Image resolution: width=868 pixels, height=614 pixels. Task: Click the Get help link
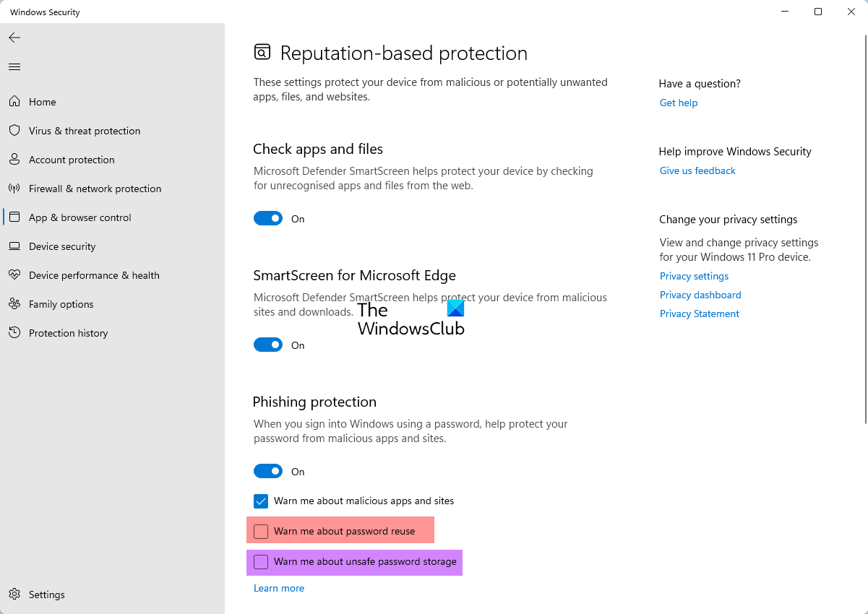(679, 103)
